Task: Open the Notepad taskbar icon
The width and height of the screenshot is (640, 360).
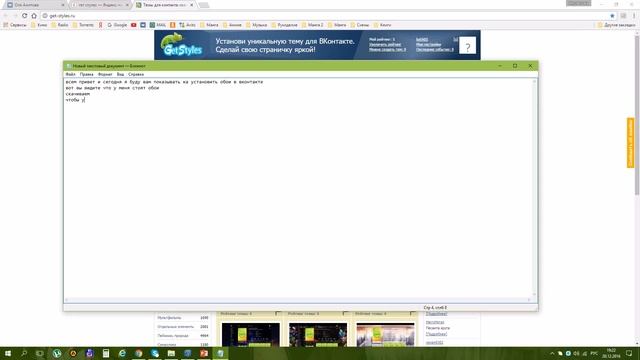Action: pos(220,353)
